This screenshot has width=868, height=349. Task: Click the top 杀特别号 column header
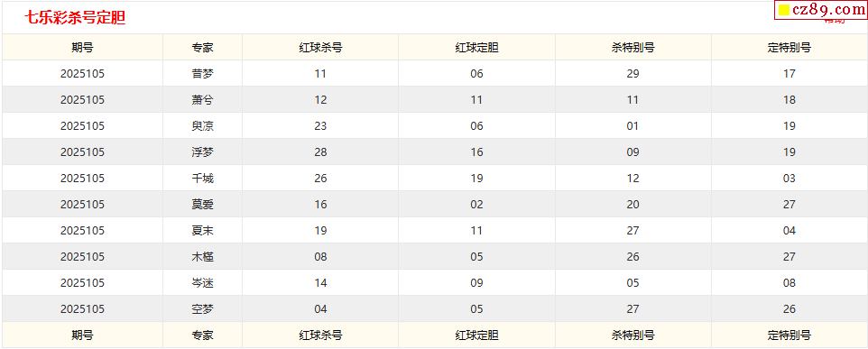click(633, 48)
